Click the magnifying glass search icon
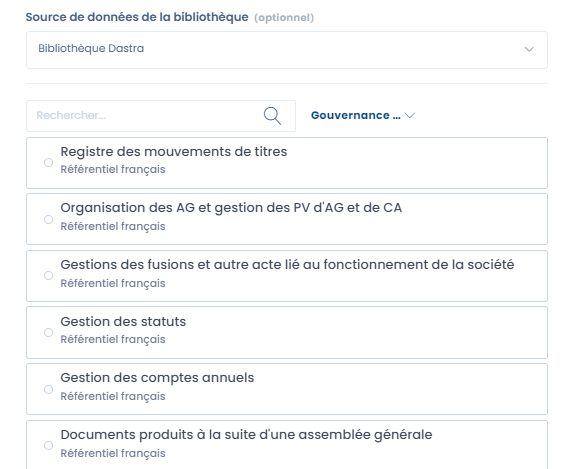 pyautogui.click(x=272, y=116)
